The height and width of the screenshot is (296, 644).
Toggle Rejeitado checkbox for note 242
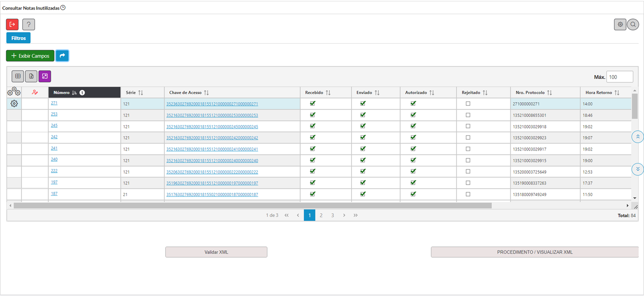tap(468, 138)
